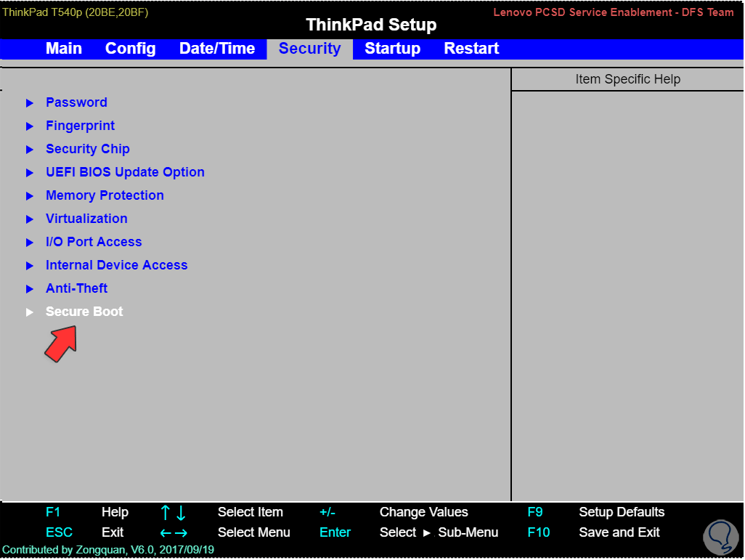The width and height of the screenshot is (745, 560).
Task: Click the Item Specific Help header
Action: [x=627, y=79]
